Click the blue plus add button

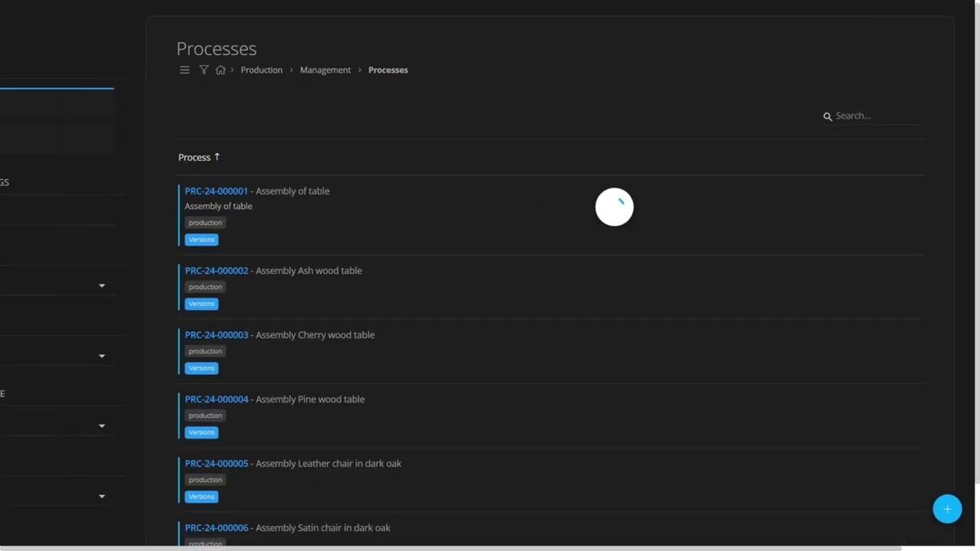point(947,509)
